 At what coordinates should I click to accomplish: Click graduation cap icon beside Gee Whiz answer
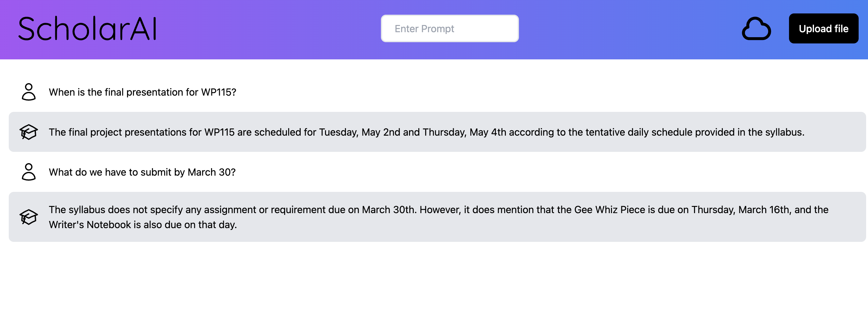tap(29, 217)
